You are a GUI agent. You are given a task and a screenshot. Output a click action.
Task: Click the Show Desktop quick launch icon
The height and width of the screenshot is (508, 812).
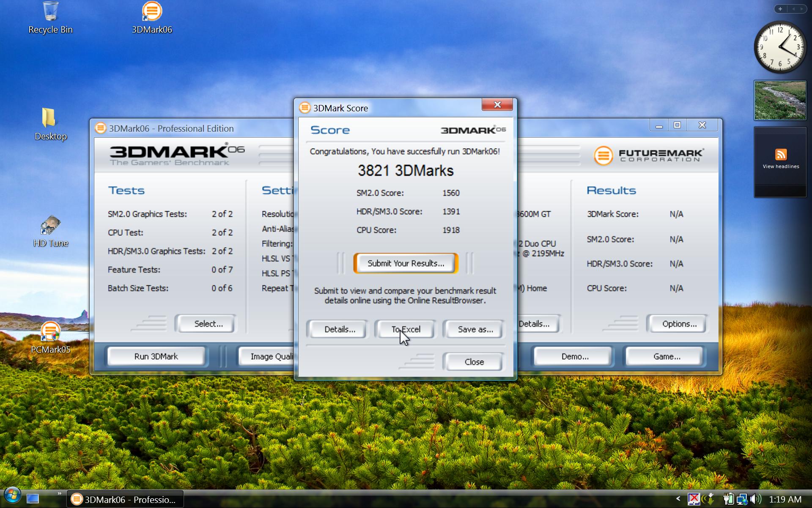pyautogui.click(x=33, y=499)
